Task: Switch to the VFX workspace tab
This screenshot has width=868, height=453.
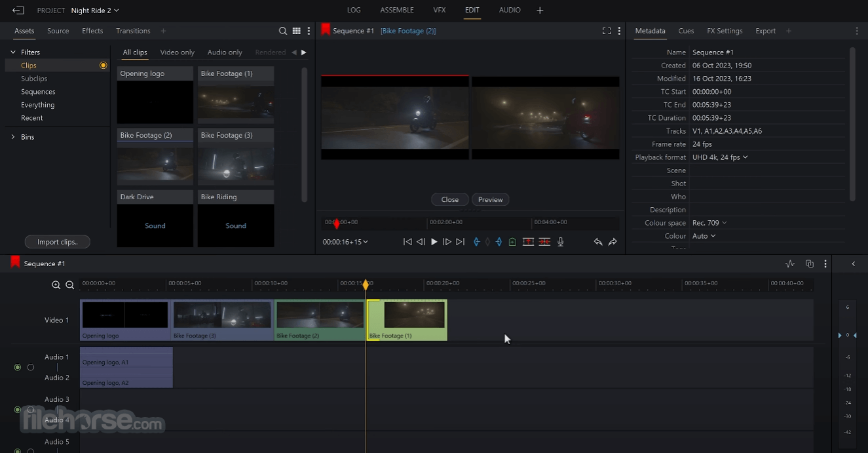Action: (440, 10)
